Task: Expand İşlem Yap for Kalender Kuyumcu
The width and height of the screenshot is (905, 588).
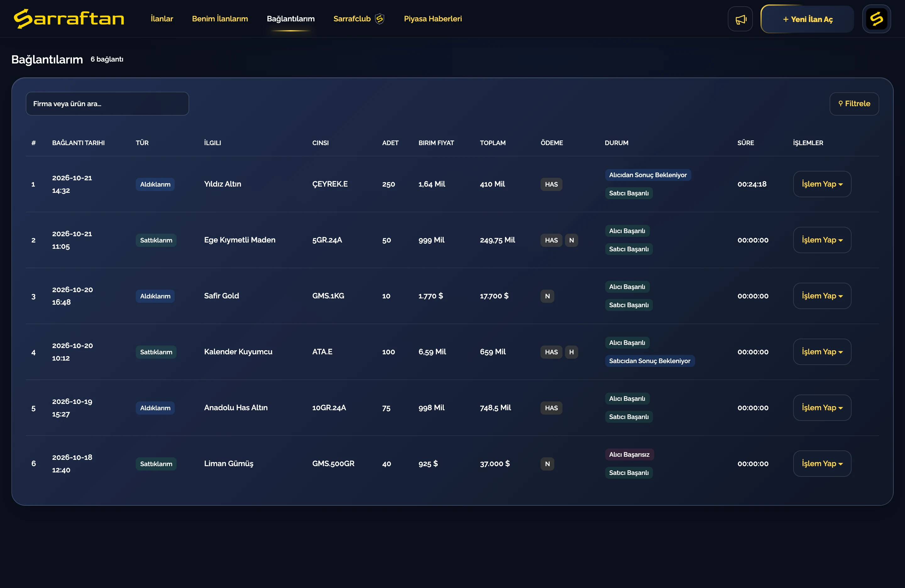Action: [x=822, y=351]
